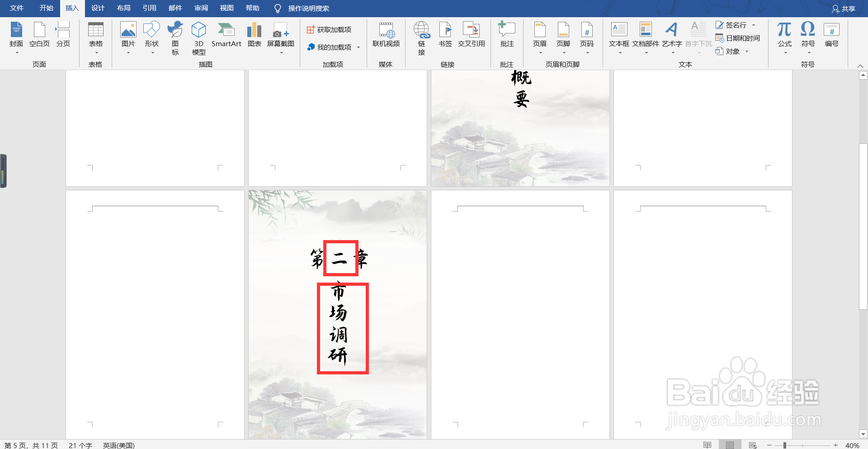Click the zoom out minus button

point(769,445)
